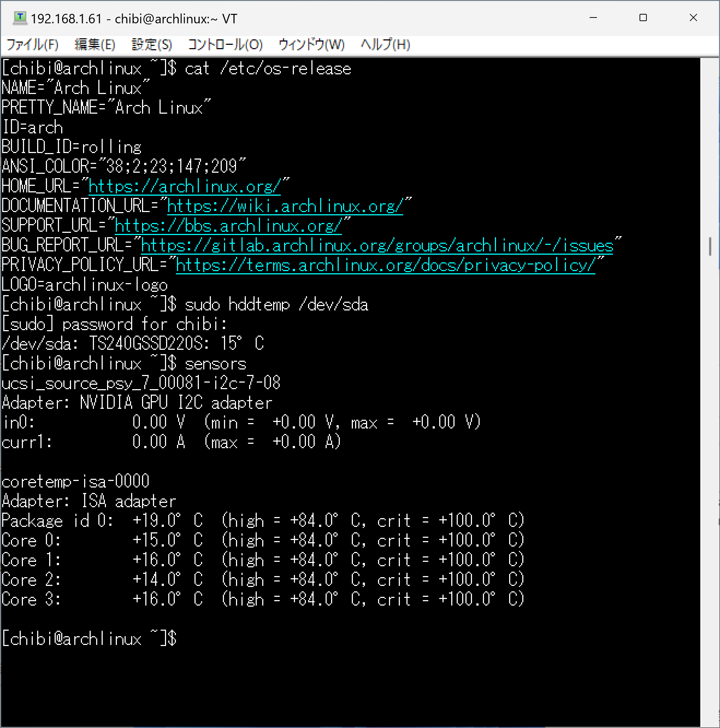Click the 'sensors' command text
The width and height of the screenshot is (720, 728).
(x=215, y=364)
